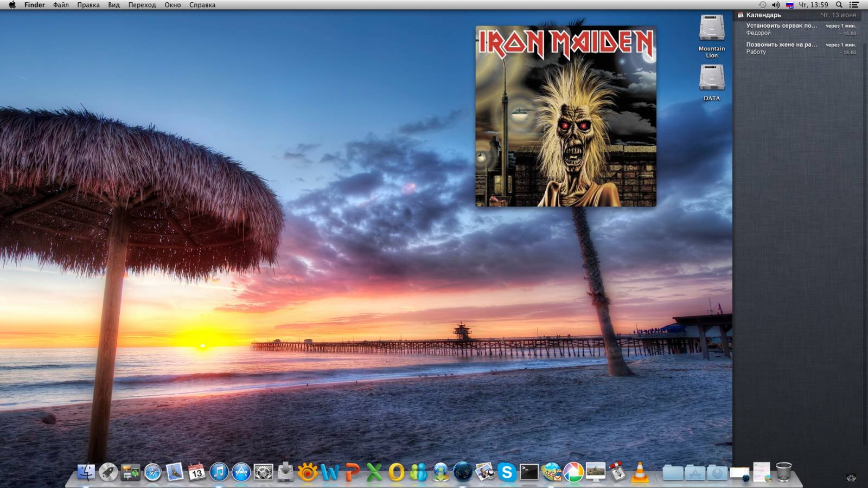This screenshot has height=488, width=868.
Task: Open the globe with green download arrow icon
Action: pos(441,472)
